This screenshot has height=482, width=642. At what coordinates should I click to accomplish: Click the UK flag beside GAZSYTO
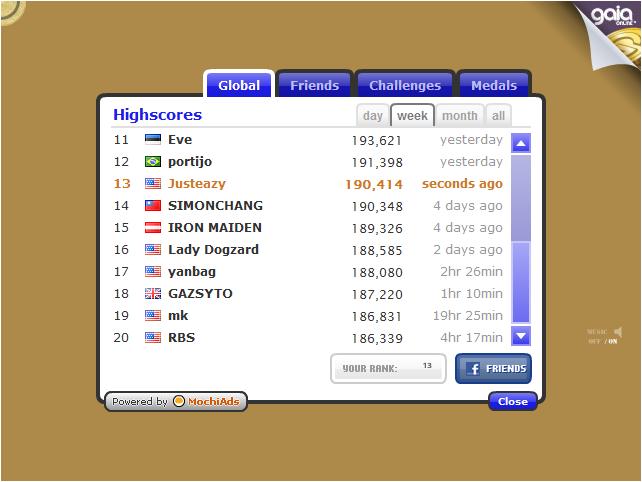click(153, 294)
